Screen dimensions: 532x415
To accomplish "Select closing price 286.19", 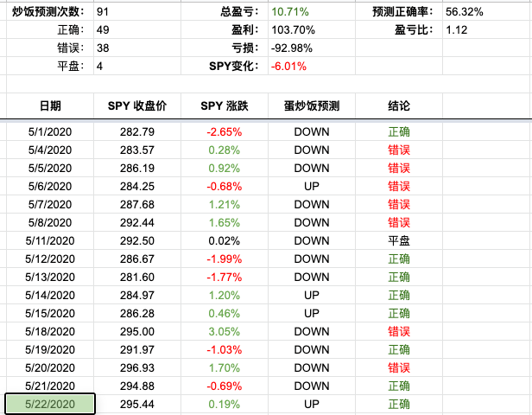I will click(137, 168).
